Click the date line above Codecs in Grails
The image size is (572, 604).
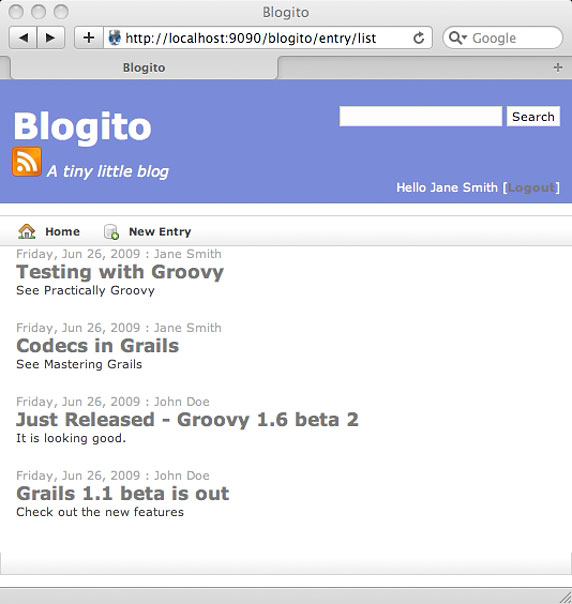119,328
